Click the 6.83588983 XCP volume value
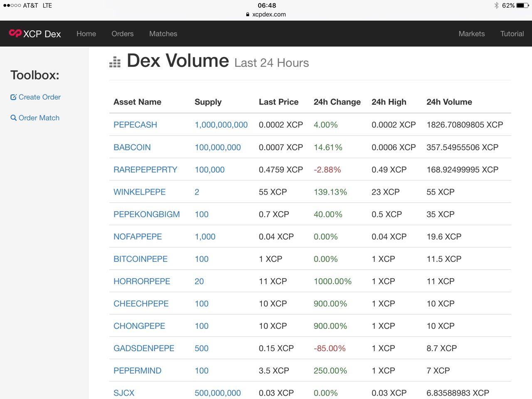Image resolution: width=532 pixels, height=399 pixels. click(x=458, y=393)
